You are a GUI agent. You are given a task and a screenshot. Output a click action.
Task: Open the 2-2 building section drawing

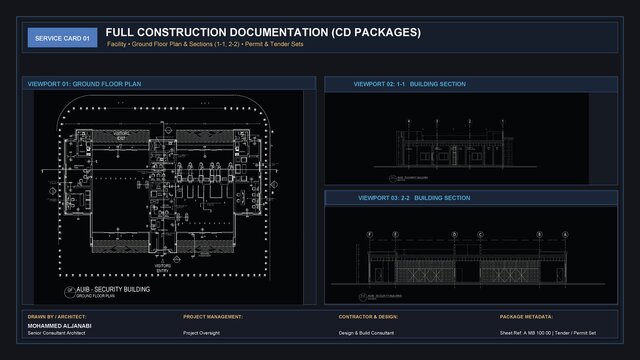coord(471,255)
